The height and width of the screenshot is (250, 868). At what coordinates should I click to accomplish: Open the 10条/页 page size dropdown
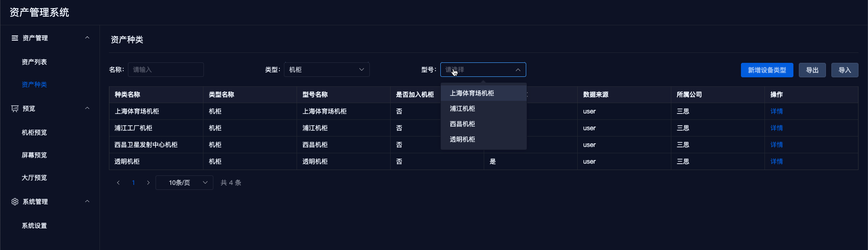[x=184, y=183]
